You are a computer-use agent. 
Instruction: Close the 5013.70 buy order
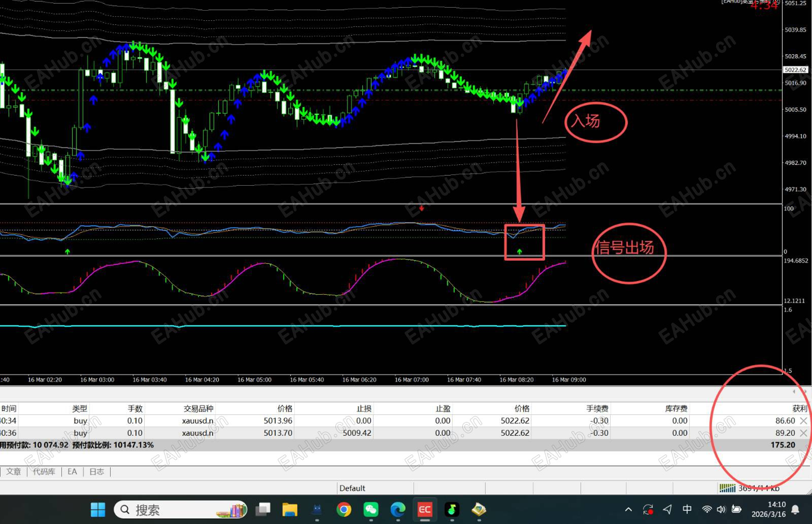(x=804, y=433)
